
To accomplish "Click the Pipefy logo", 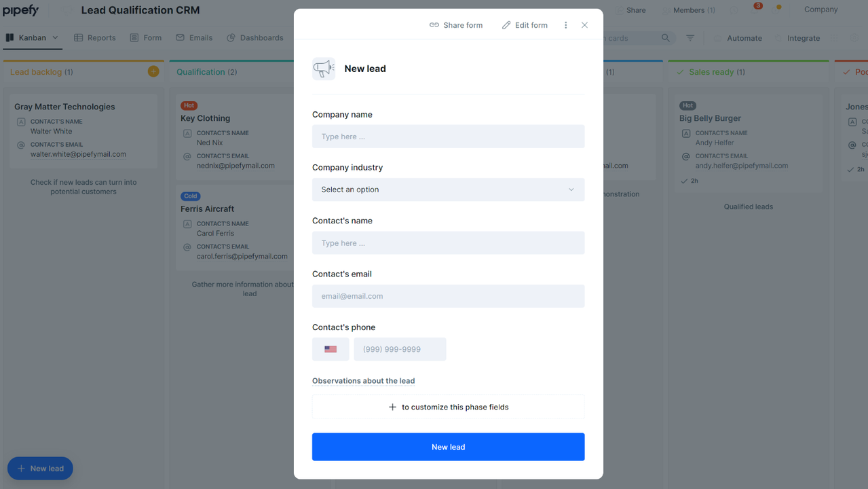I will point(21,10).
